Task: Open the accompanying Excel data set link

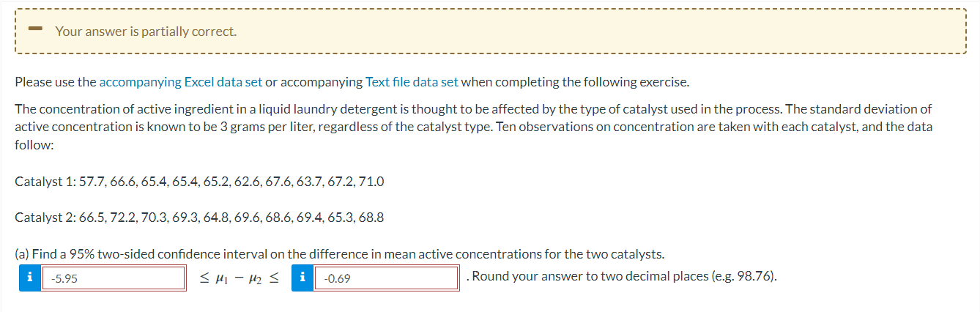Action: tap(181, 82)
